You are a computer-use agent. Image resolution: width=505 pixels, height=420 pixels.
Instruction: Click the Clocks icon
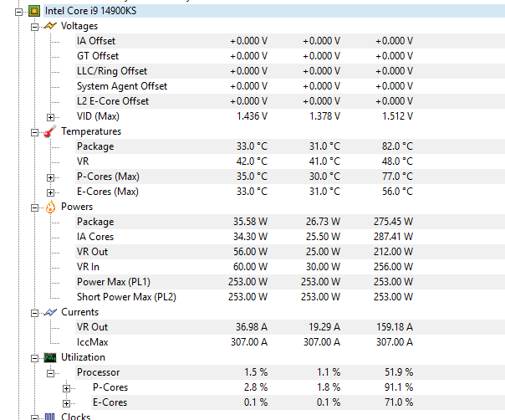click(49, 417)
